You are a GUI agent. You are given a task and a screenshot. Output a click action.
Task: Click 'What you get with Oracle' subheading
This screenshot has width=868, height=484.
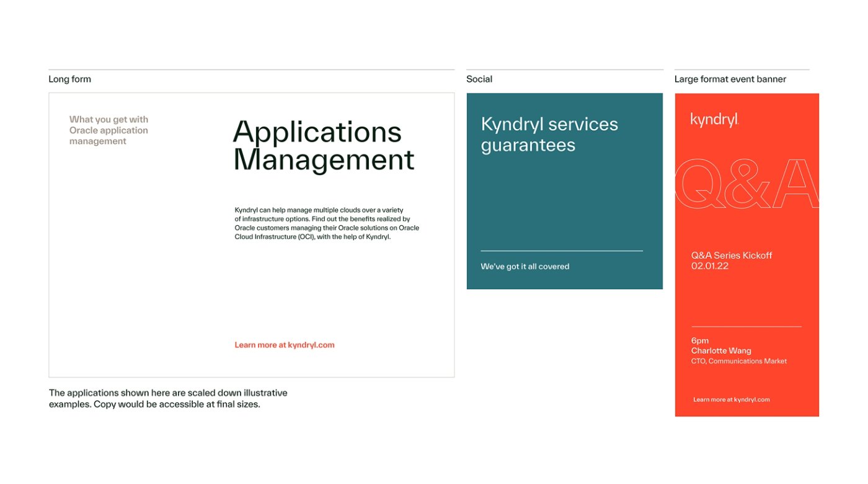tap(108, 130)
